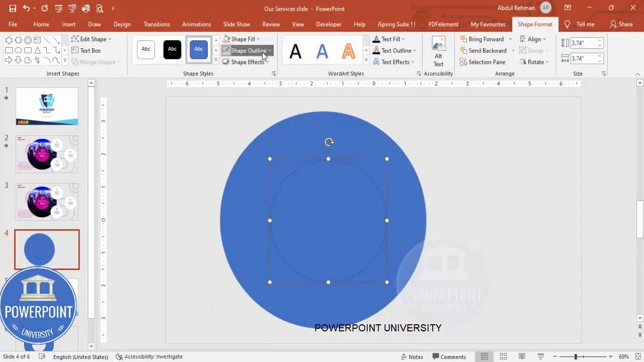Switch to Reading View
The image size is (644, 362).
[x=522, y=356]
